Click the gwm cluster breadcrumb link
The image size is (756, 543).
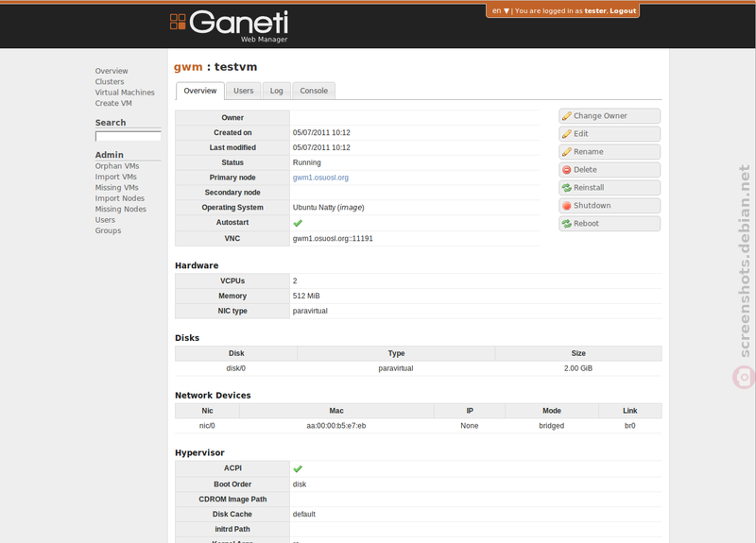click(x=188, y=67)
